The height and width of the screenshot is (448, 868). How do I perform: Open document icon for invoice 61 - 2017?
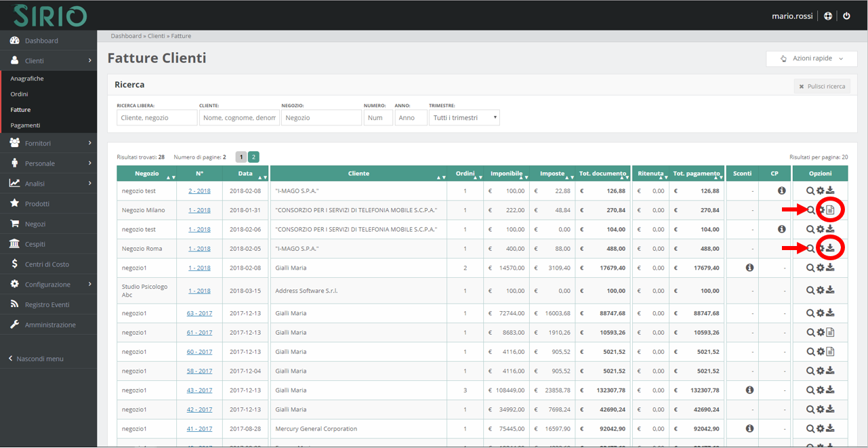coord(830,333)
